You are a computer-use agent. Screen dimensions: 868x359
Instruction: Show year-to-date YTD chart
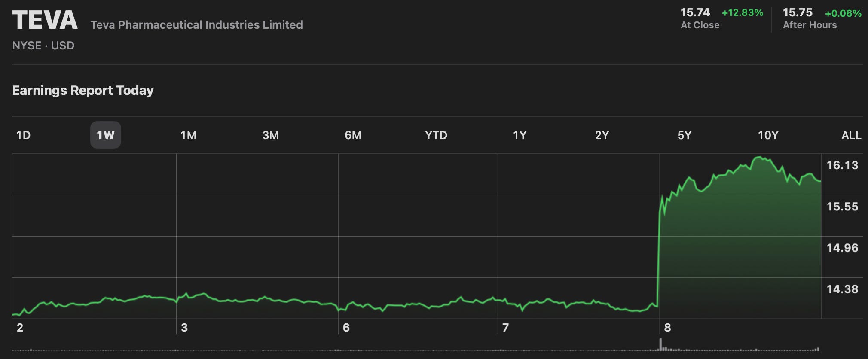436,135
